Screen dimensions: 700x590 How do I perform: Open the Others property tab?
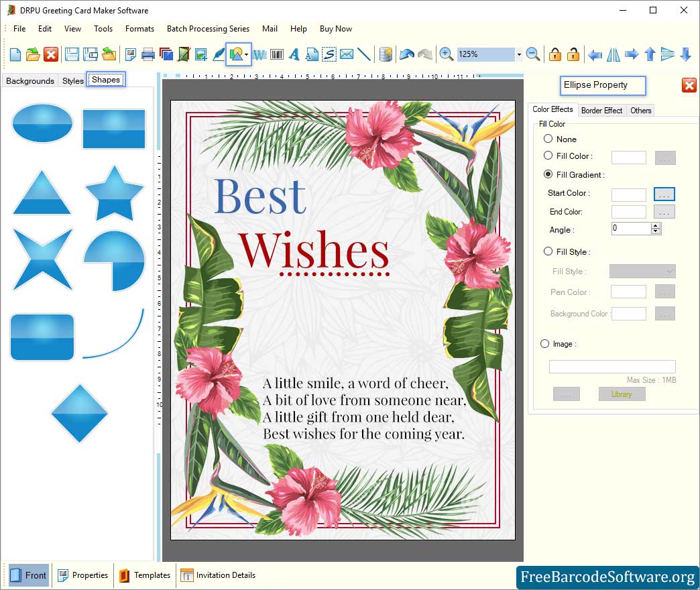click(640, 110)
